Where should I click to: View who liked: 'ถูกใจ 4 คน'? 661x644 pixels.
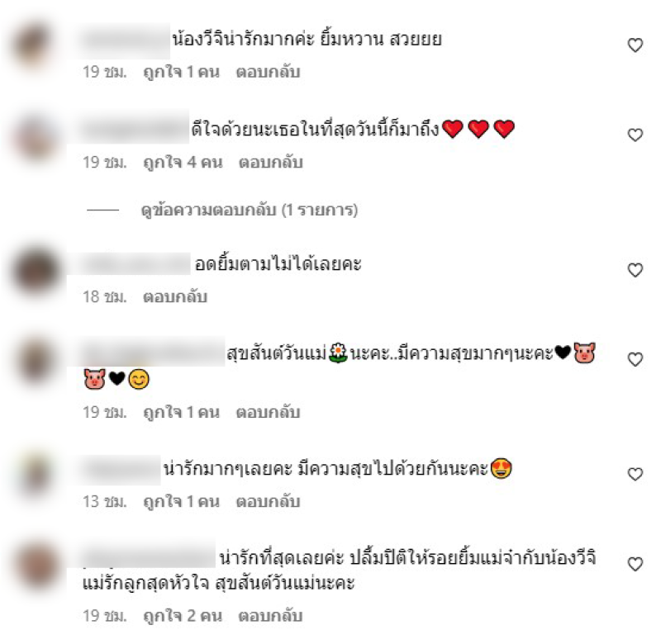click(183, 162)
